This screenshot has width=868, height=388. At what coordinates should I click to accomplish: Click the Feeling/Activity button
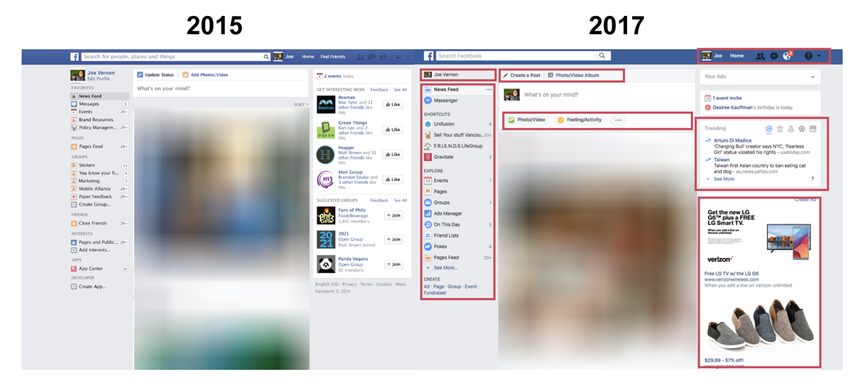[579, 119]
